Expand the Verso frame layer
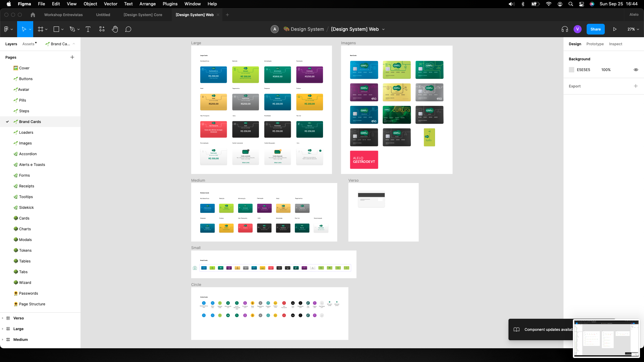 [x=3, y=318]
